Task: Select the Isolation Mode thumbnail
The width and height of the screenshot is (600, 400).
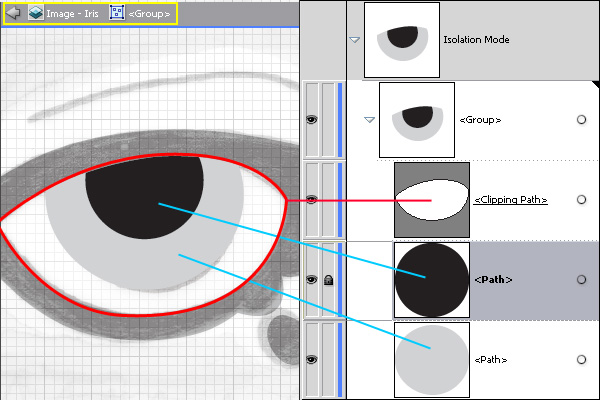Action: (x=402, y=40)
